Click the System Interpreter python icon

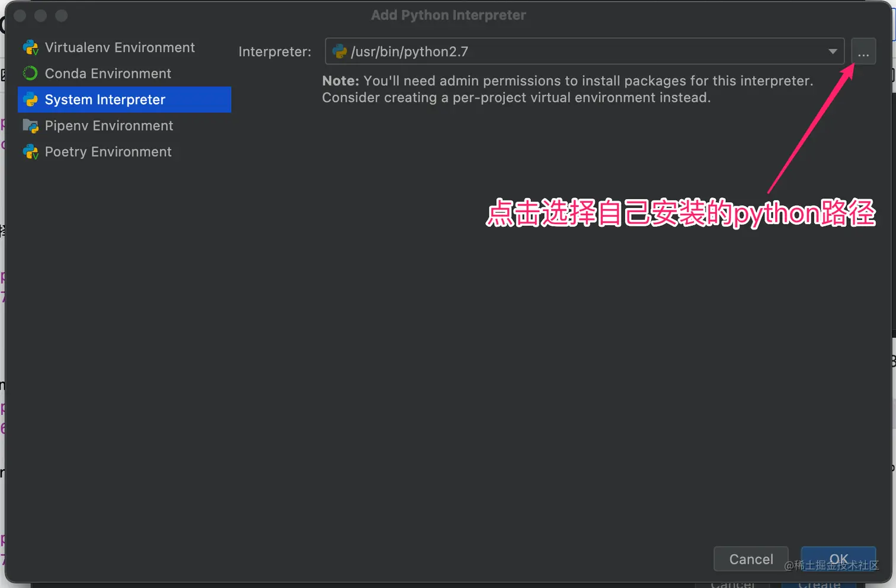tap(30, 100)
